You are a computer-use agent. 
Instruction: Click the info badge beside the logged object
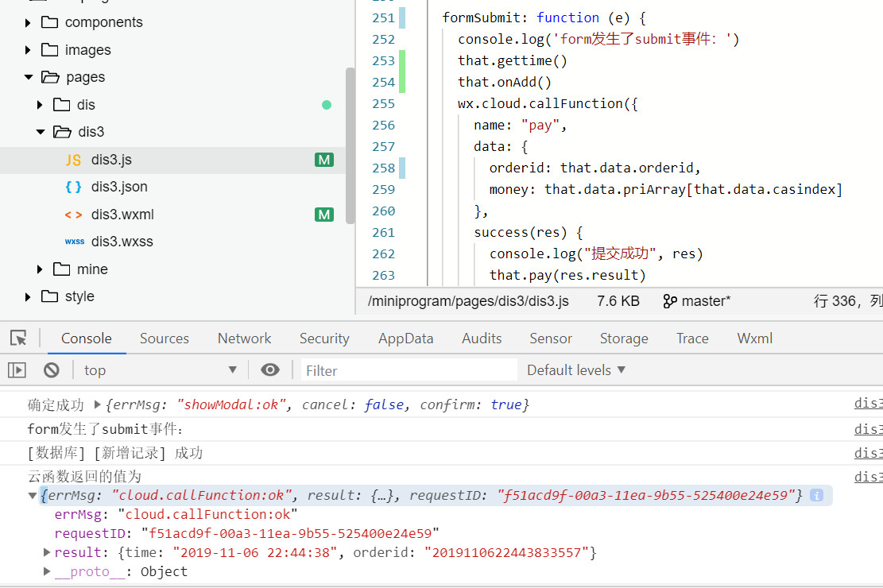[x=816, y=495]
